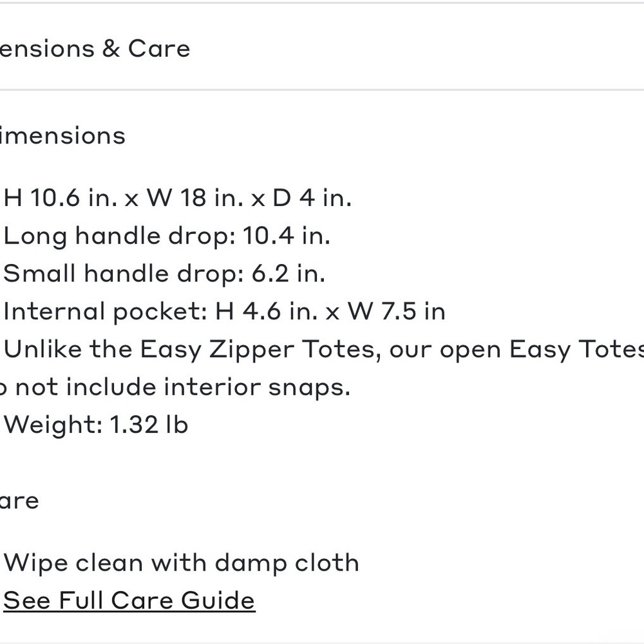Click the Internal pocket label

tap(105, 312)
